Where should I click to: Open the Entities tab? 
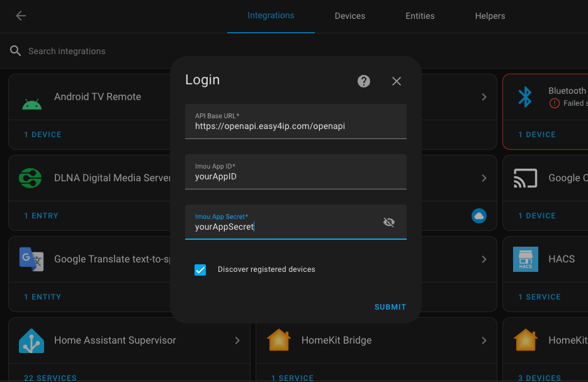420,16
